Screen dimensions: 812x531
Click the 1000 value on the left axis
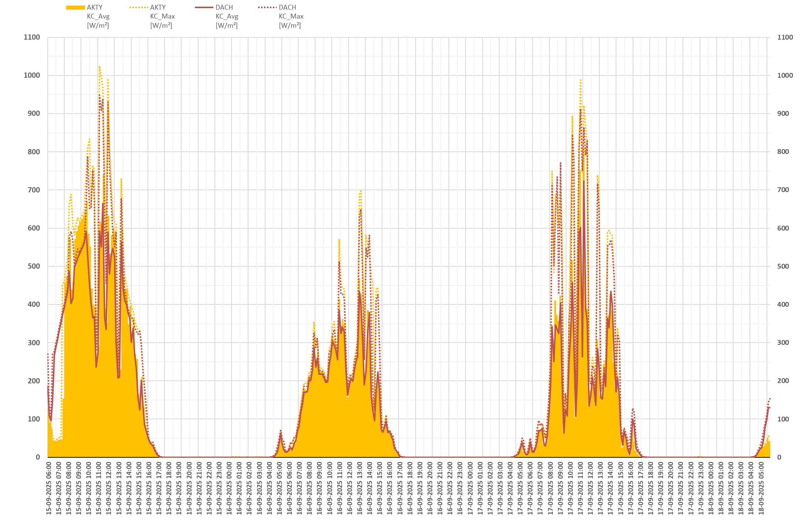coord(32,75)
